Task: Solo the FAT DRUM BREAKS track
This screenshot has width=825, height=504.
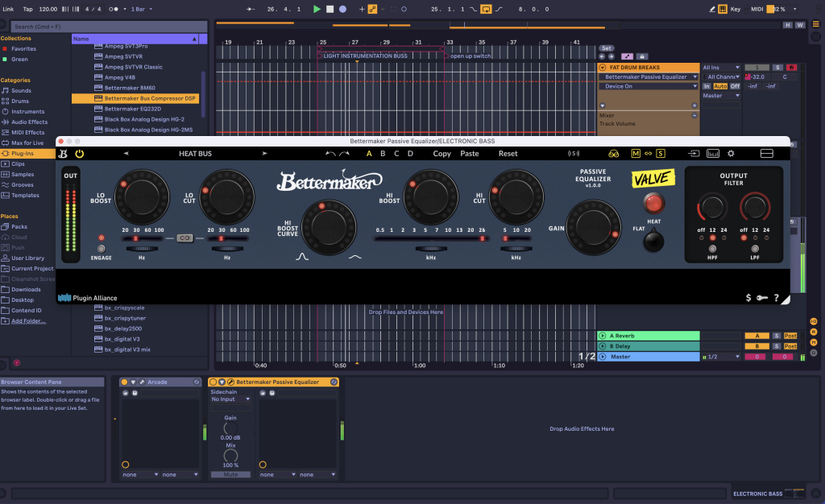Action: 777,68
